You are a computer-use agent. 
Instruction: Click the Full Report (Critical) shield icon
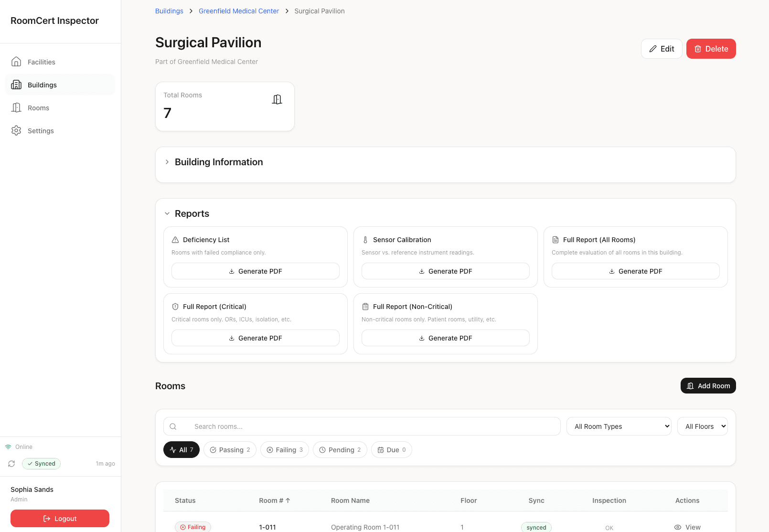pos(175,307)
